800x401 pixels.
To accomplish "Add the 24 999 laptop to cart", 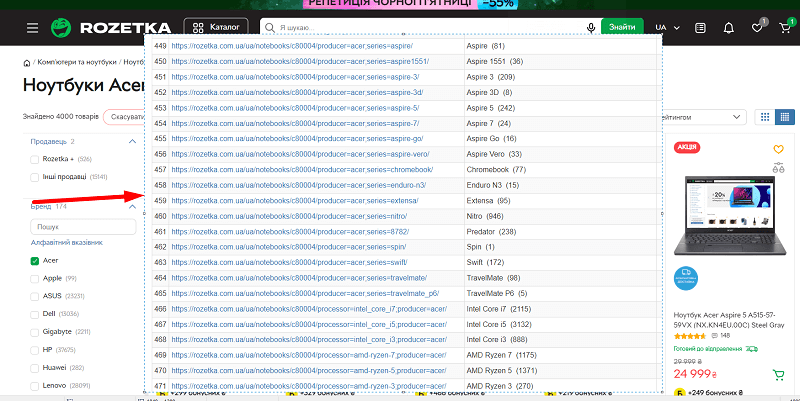I will click(779, 375).
